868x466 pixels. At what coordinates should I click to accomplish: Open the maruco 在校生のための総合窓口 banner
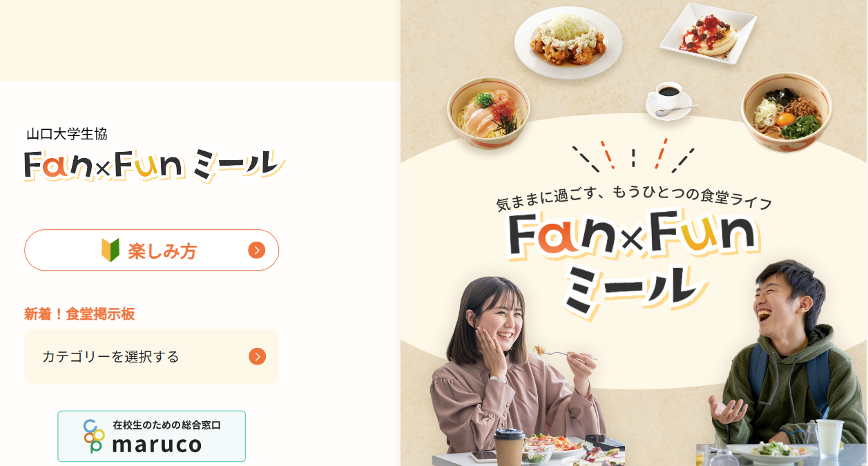point(152,436)
